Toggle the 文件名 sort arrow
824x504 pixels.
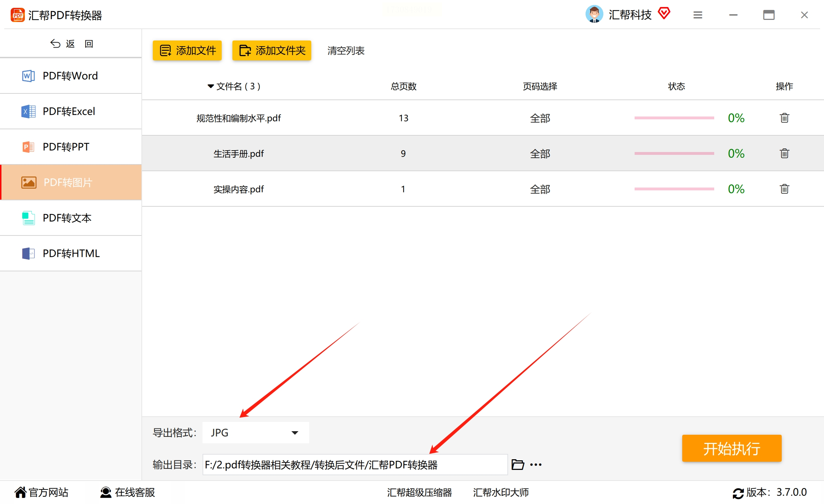[x=210, y=86]
